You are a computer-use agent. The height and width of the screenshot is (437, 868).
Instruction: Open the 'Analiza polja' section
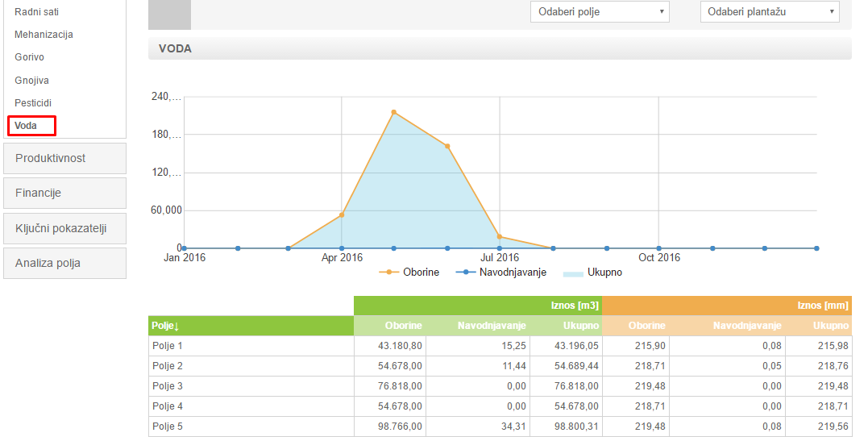pos(64,263)
